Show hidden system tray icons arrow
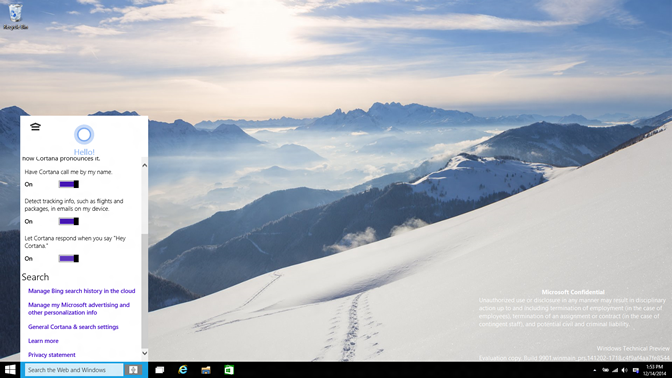 click(595, 370)
